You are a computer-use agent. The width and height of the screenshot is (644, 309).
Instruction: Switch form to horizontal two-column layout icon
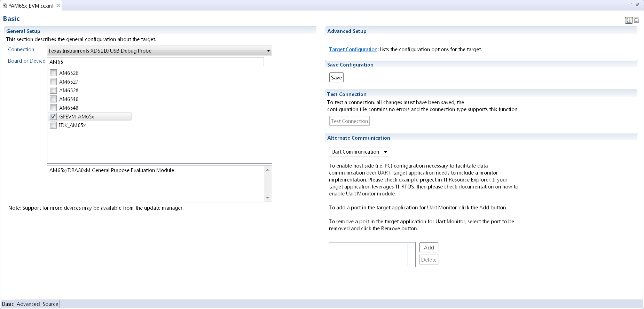pyautogui.click(x=629, y=20)
